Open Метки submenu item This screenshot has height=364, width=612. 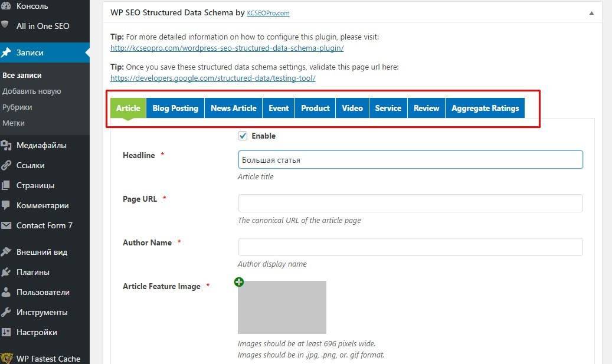[13, 123]
